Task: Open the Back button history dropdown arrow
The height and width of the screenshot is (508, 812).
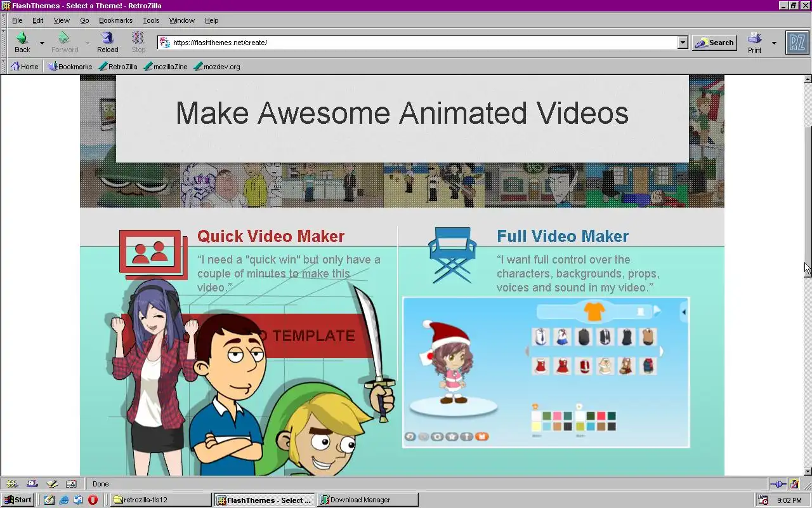Action: pos(42,43)
